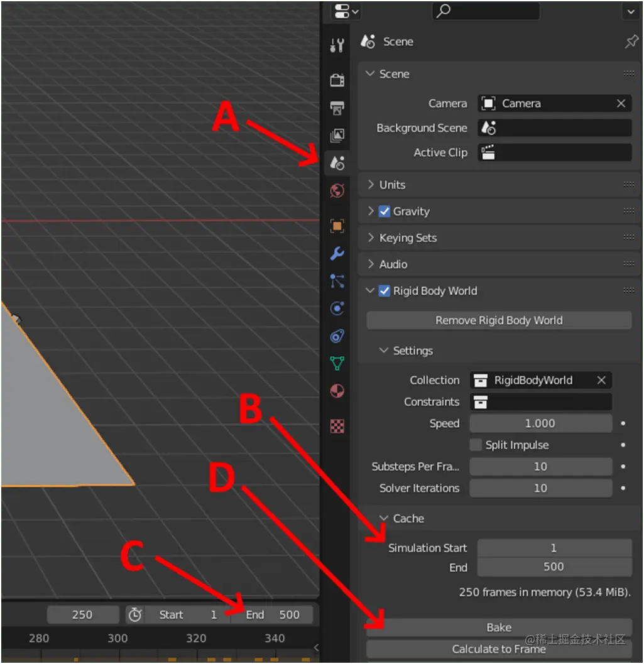
Task: Toggle the Gravity checkbox
Action: (x=385, y=212)
